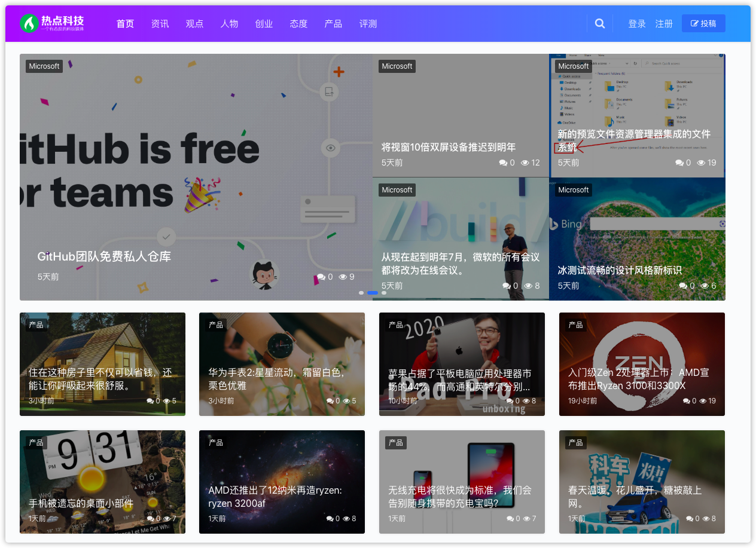Open the 评测 navigation item

pos(368,24)
